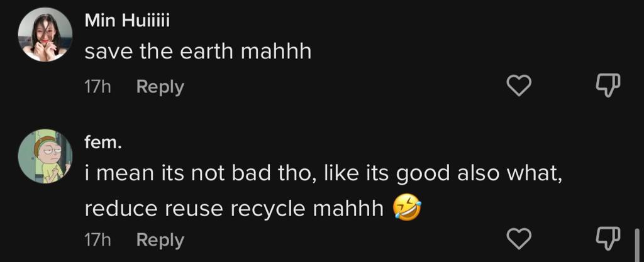Like Min Huiiiii's comment with the heart

click(519, 86)
